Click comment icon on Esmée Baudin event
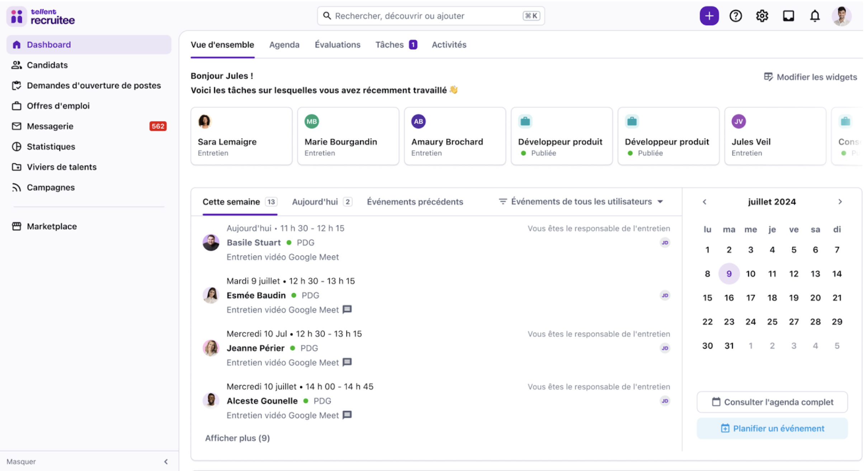The image size is (868, 471). 347,309
